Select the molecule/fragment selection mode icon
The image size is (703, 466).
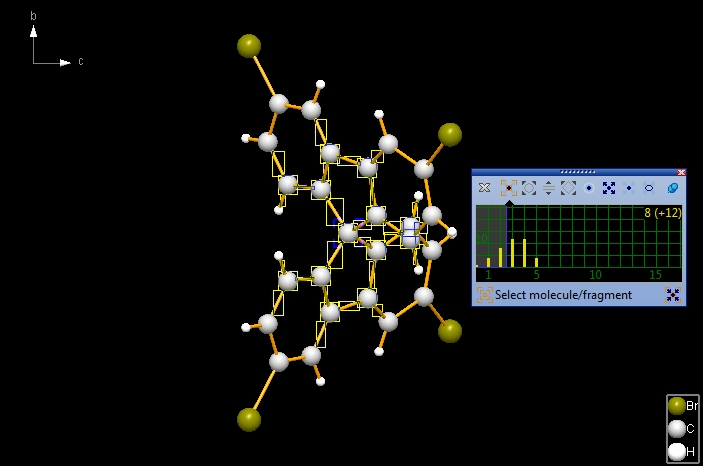tap(508, 188)
